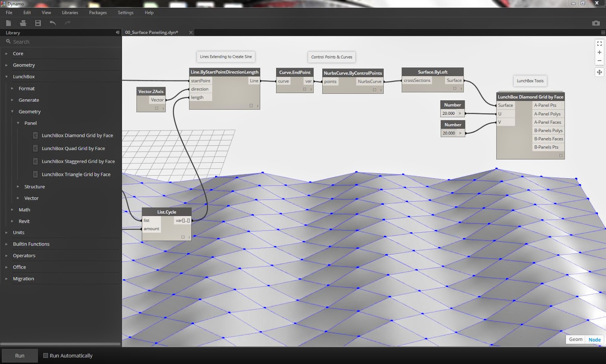
Task: Open the Libraries menu
Action: point(70,12)
